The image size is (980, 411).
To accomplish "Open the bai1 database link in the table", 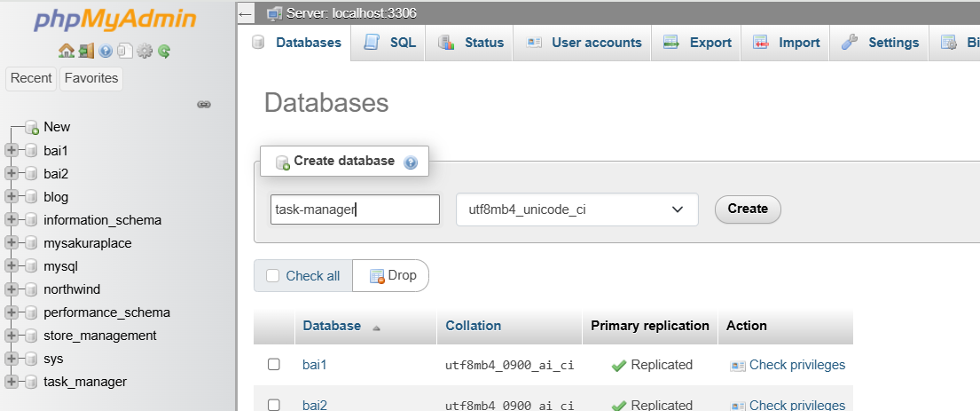I will 314,365.
